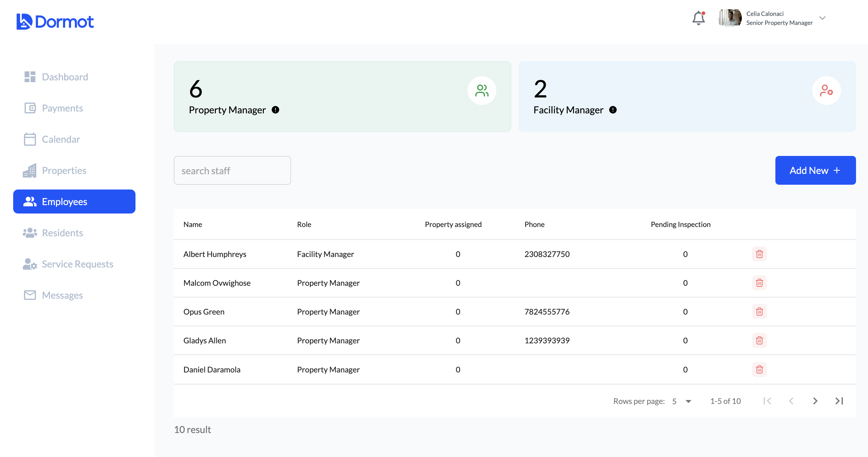Select the Albert Humphreys name cell

(215, 254)
